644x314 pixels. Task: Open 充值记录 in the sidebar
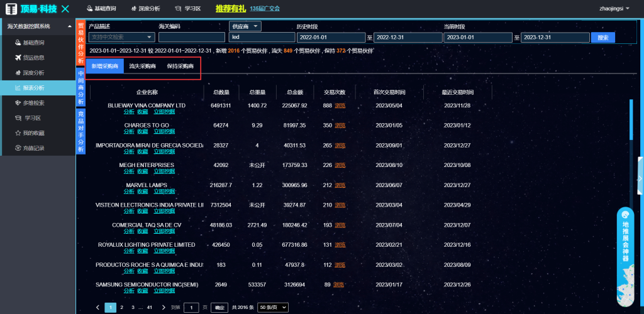(33, 148)
